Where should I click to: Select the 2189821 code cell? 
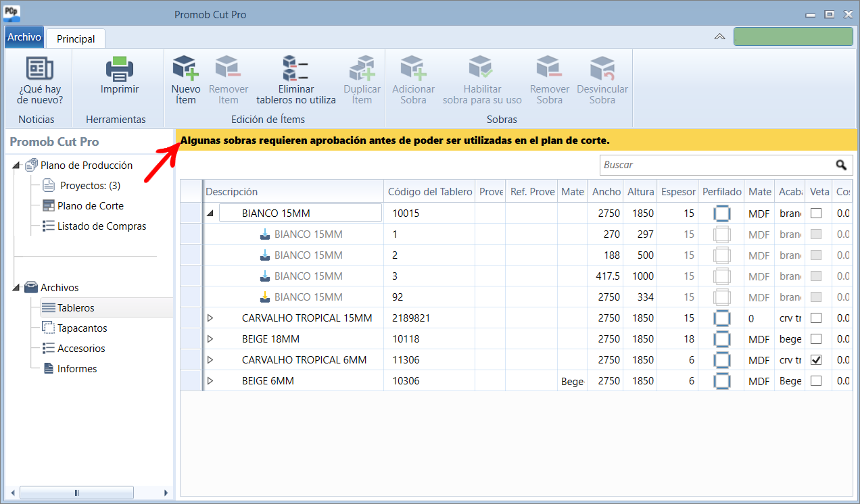(429, 318)
